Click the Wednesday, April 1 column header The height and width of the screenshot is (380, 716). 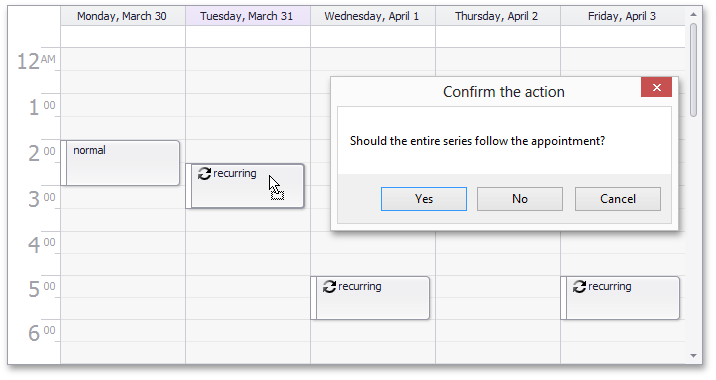pos(373,16)
